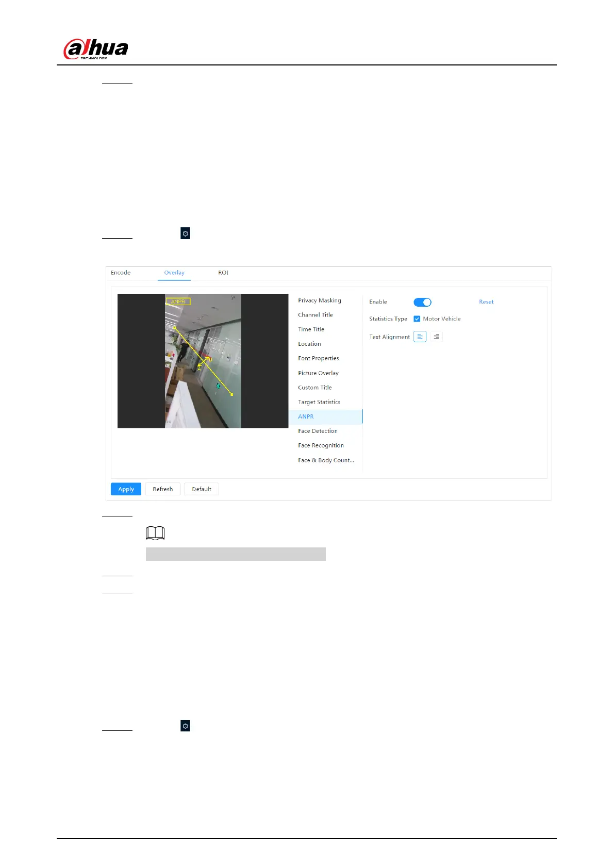Click the lower settings gear icon
The width and height of the screenshot is (614, 868).
pos(185,726)
